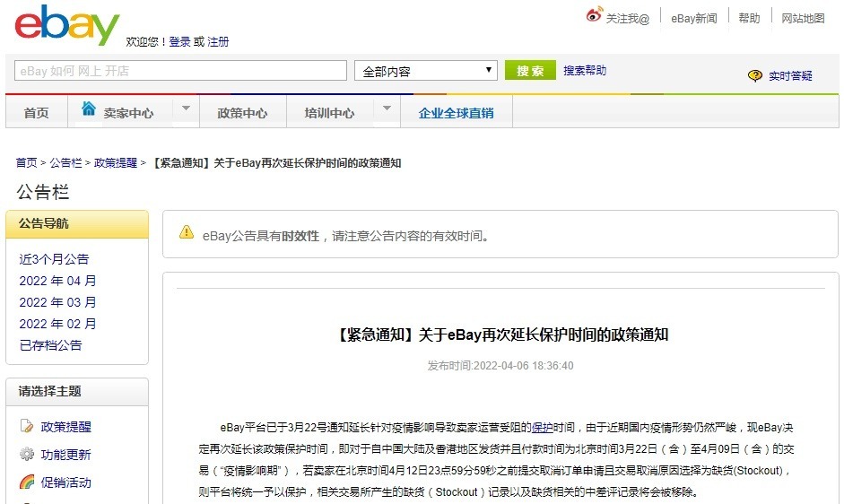Go to 公告栏 in the breadcrumb
The image size is (844, 504).
click(x=65, y=163)
